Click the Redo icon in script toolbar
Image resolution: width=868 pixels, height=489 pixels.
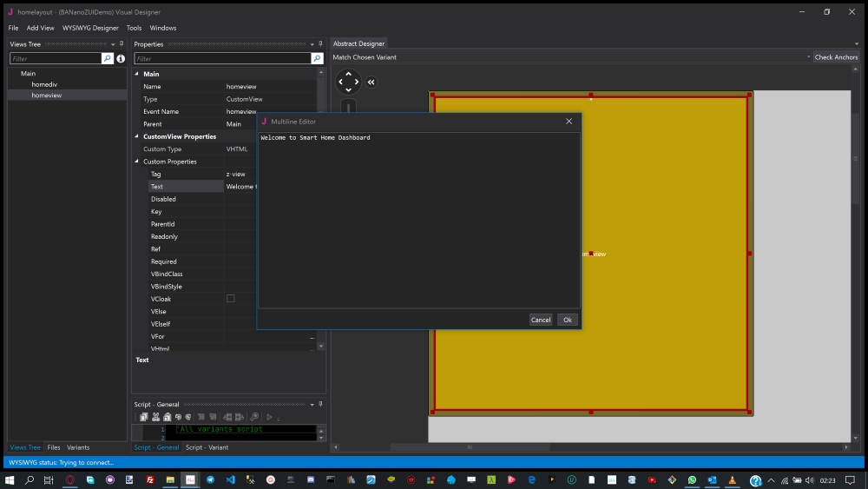click(x=188, y=417)
